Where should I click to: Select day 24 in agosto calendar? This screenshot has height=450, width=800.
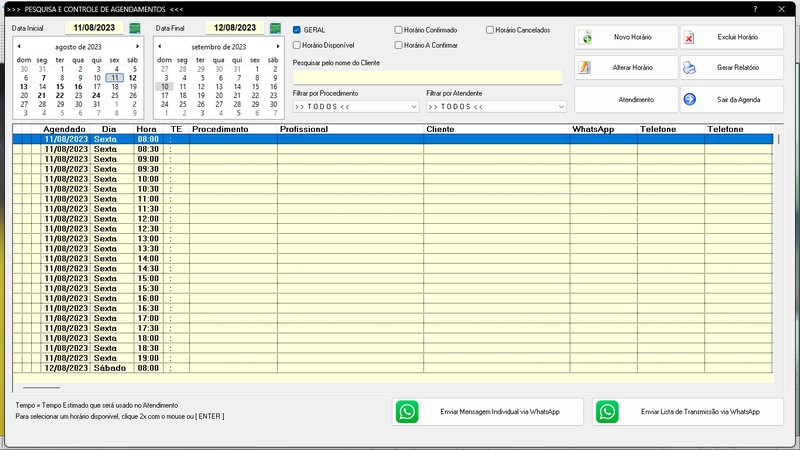click(x=96, y=95)
